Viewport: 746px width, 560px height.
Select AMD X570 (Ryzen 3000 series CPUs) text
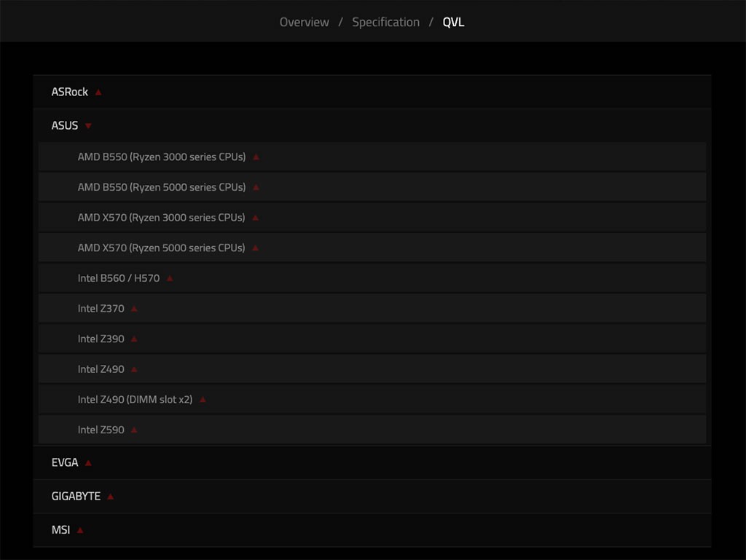161,218
